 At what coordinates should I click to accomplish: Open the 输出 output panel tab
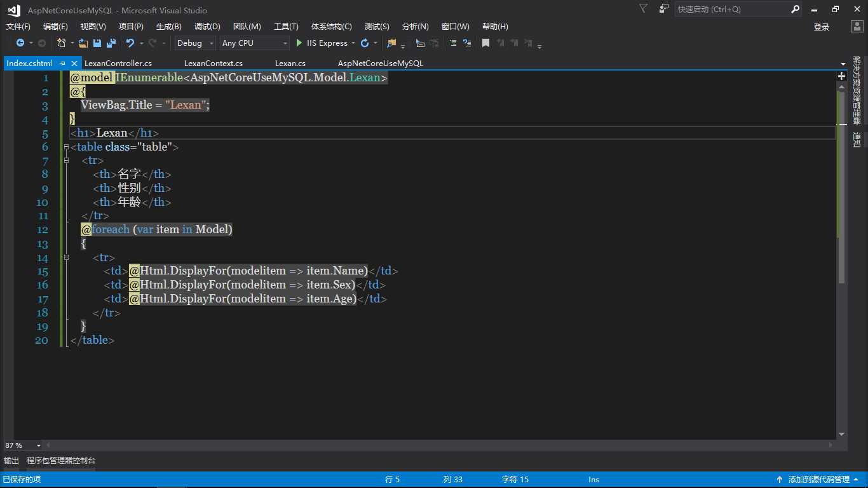click(11, 460)
